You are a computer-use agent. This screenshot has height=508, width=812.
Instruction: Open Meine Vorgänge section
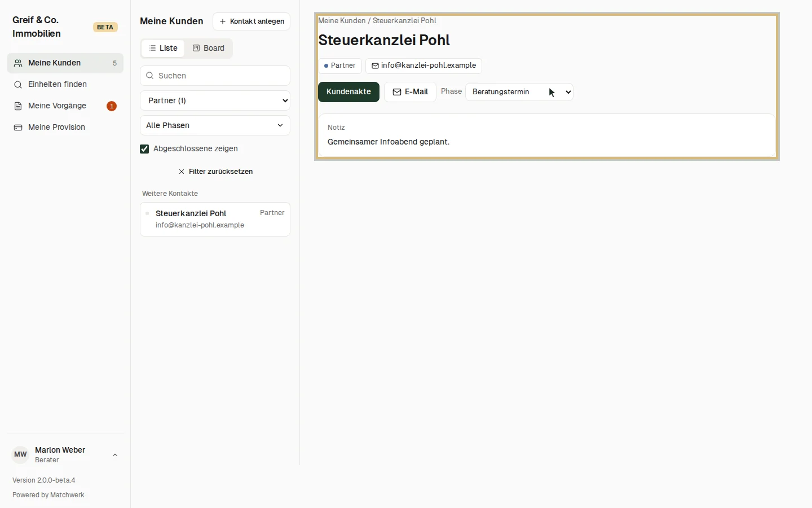[65, 106]
